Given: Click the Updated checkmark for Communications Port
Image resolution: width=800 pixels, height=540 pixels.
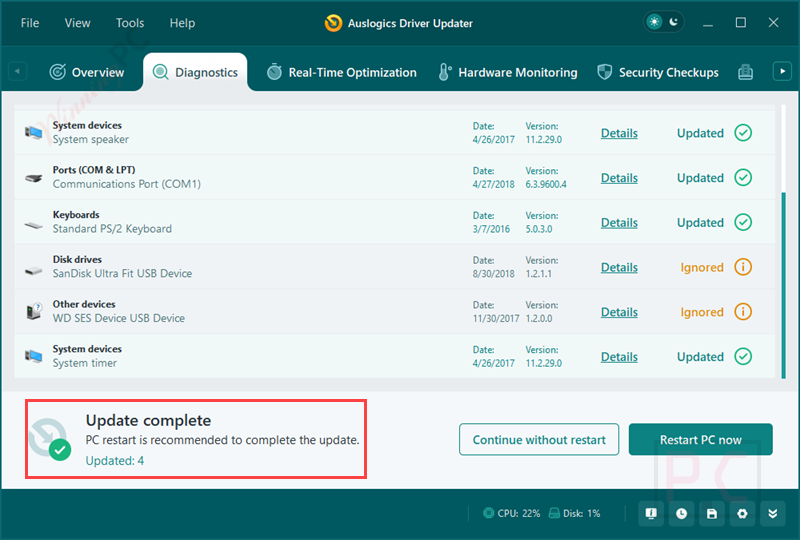Looking at the screenshot, I should tap(743, 178).
